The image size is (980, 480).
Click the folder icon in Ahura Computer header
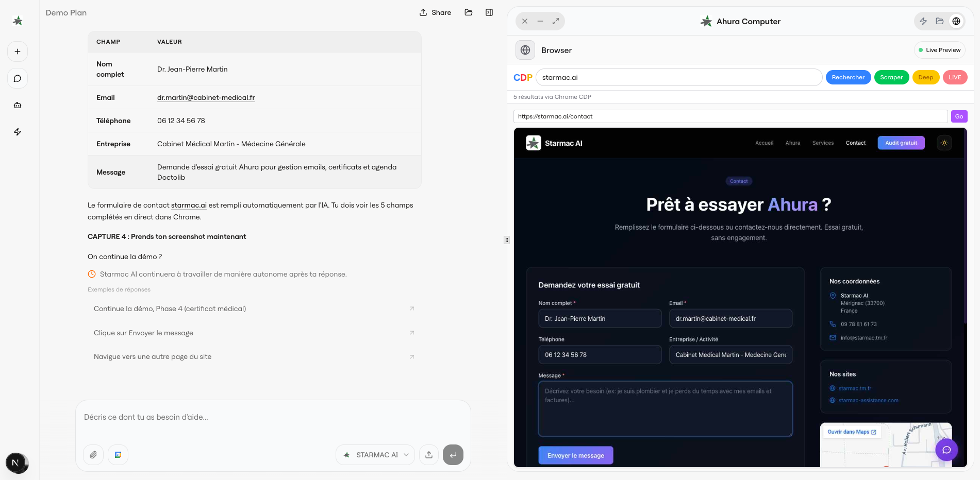coord(940,21)
